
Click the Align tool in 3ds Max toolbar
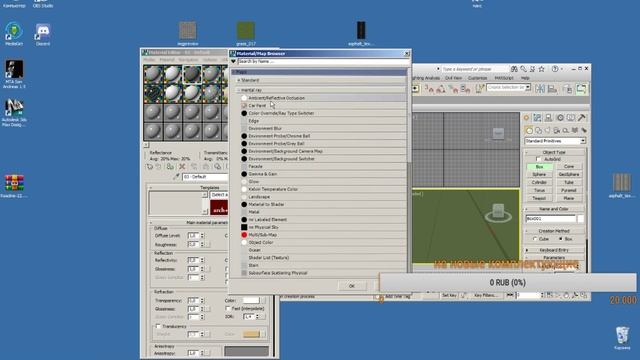click(x=552, y=88)
